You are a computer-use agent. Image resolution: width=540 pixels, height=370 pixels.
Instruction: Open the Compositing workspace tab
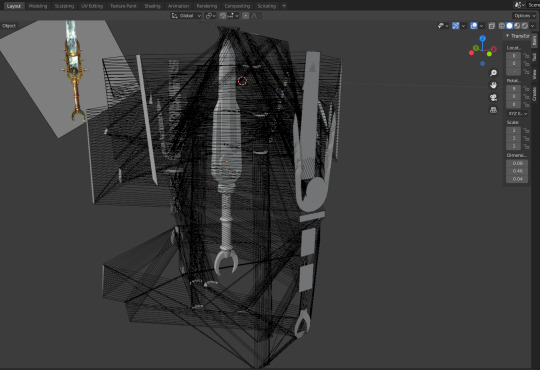click(x=237, y=6)
